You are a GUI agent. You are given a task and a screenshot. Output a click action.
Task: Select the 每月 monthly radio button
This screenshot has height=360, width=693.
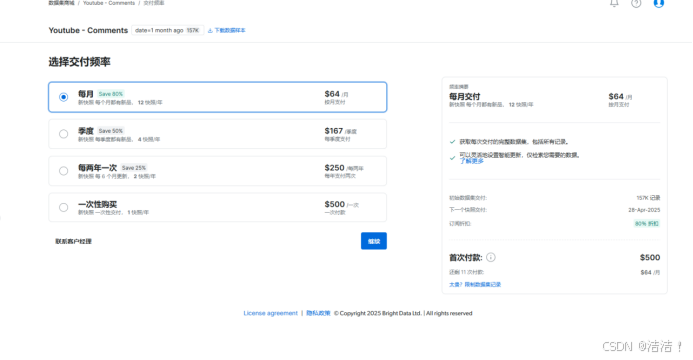(64, 97)
